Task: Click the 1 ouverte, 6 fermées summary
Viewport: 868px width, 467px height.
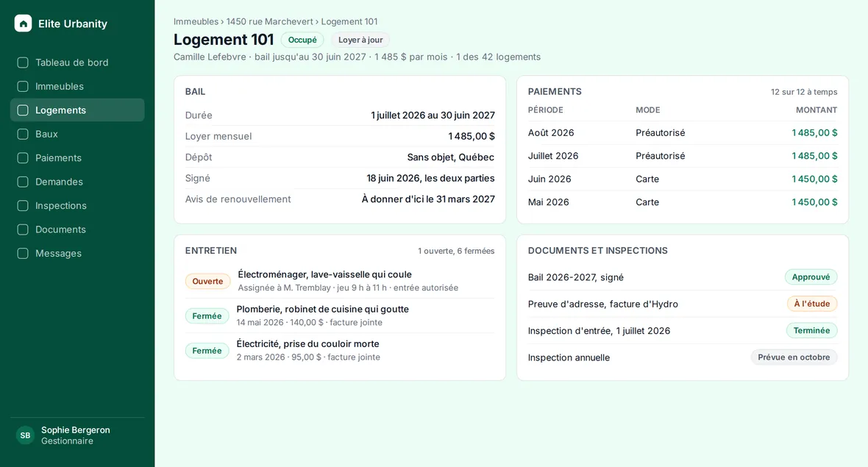Action: click(456, 252)
